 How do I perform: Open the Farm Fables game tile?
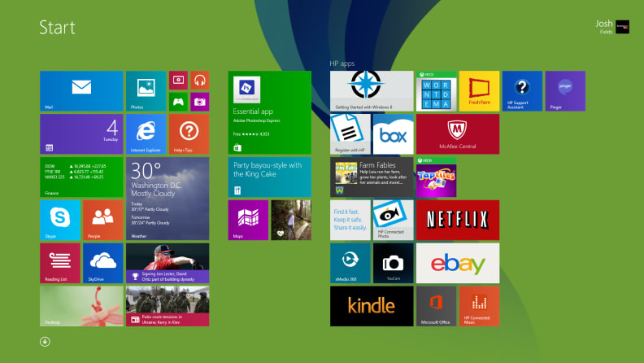click(372, 177)
